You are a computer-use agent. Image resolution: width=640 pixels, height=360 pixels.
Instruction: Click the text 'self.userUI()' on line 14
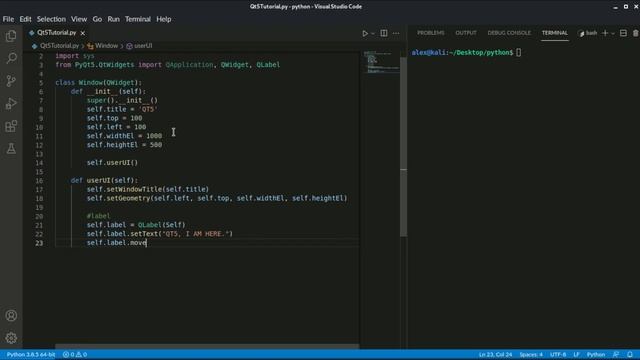coord(112,162)
